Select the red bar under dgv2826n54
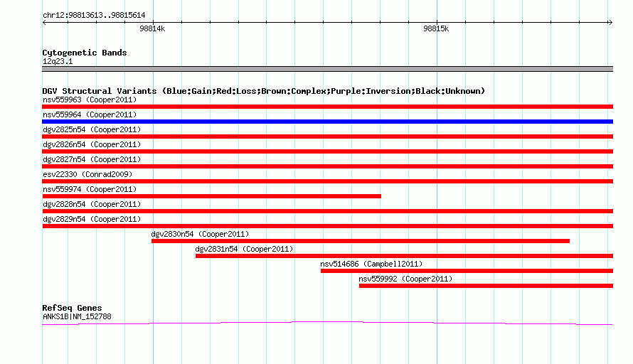Image resolution: width=633 pixels, height=364 pixels. [327, 151]
